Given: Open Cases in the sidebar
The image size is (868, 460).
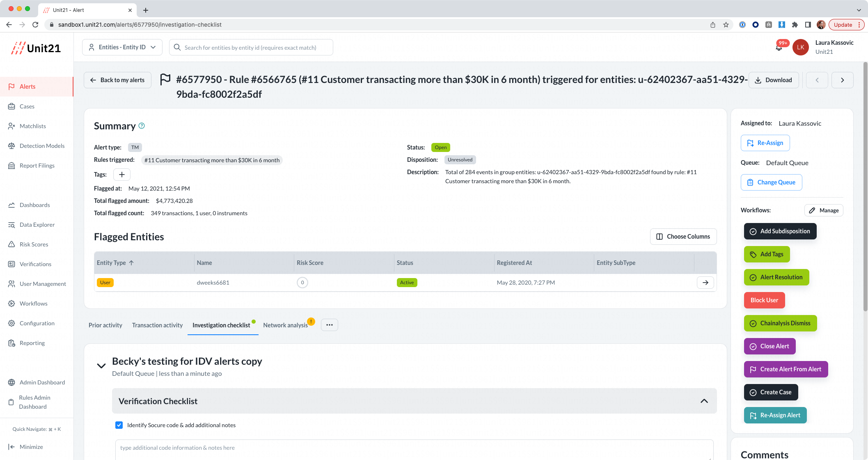Looking at the screenshot, I should (x=27, y=106).
